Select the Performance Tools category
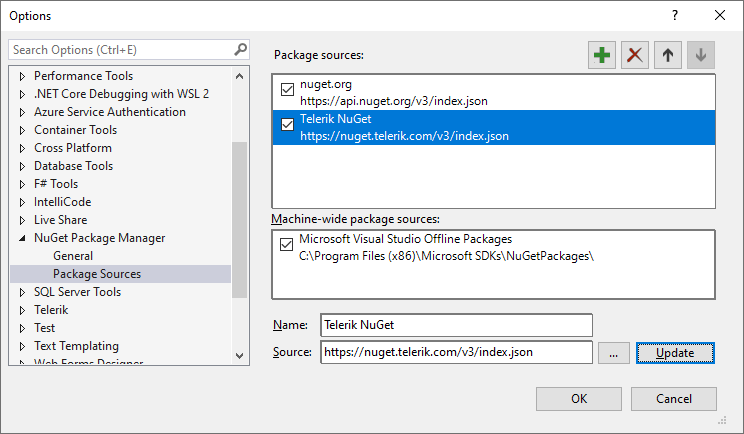Viewport: 744px width, 434px height. pyautogui.click(x=84, y=76)
